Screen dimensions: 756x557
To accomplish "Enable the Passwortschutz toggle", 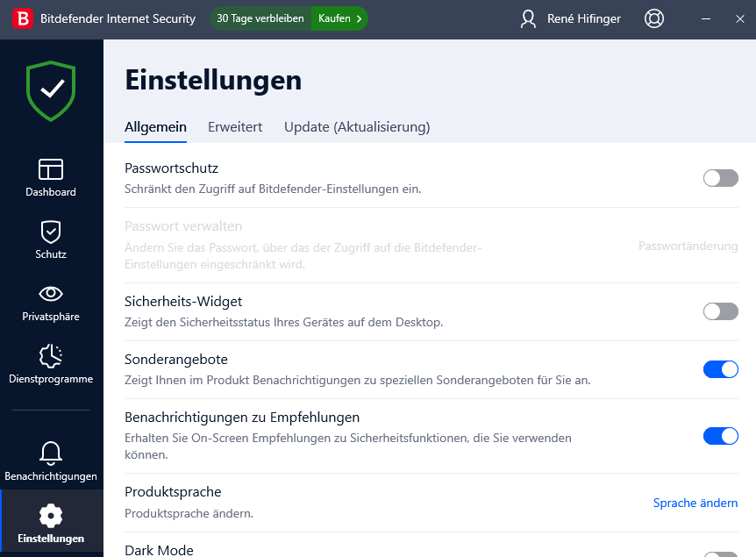I will pos(720,178).
